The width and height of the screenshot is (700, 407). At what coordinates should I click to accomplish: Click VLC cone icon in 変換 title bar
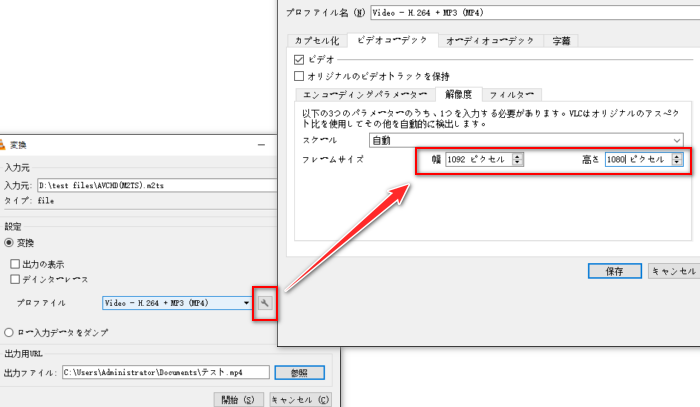click(2, 145)
